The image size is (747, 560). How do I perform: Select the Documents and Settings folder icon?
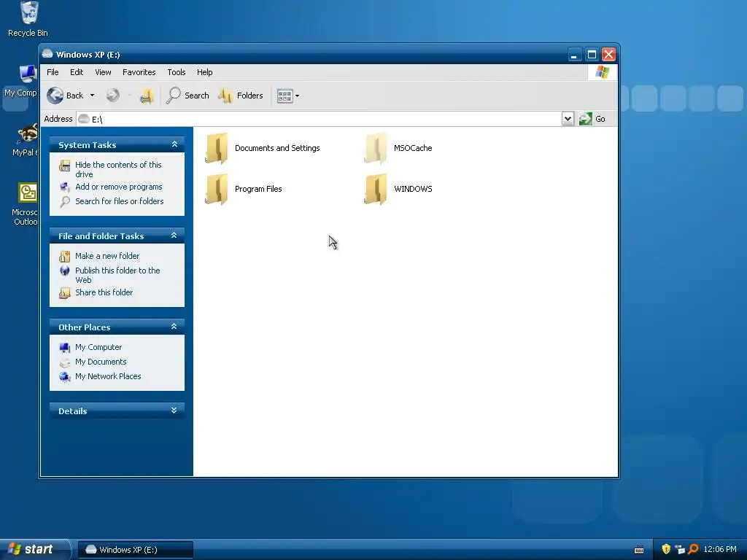pyautogui.click(x=217, y=148)
